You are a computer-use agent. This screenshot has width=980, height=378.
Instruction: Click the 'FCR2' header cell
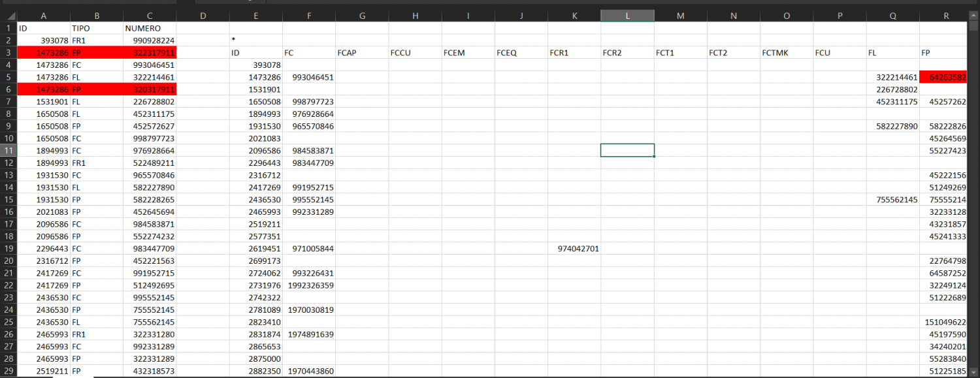click(x=627, y=53)
